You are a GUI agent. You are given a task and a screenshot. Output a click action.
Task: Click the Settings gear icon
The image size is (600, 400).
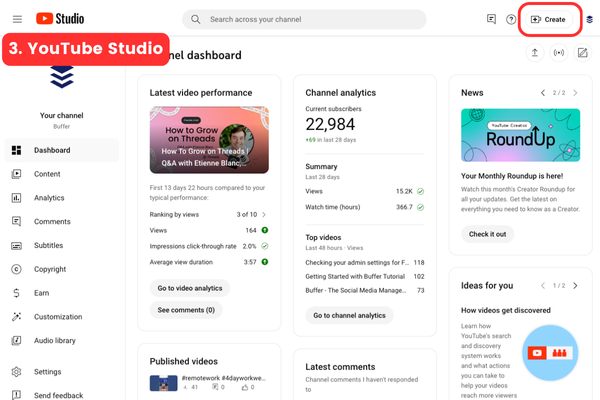pyautogui.click(x=16, y=372)
